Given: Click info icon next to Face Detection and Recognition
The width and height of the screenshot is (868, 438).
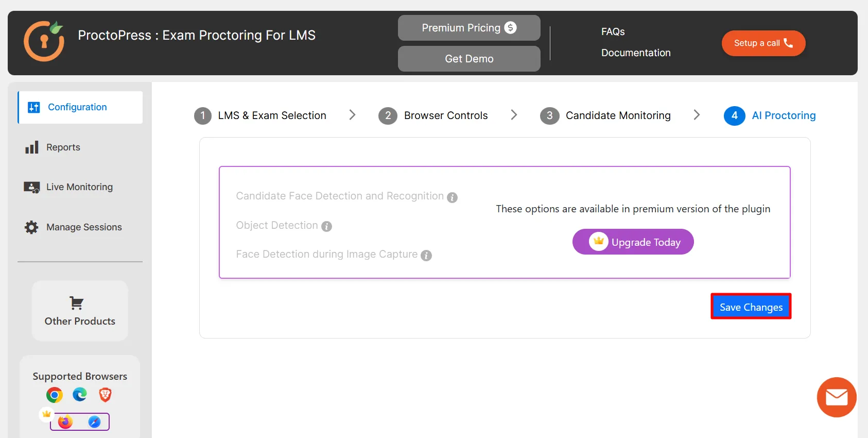Looking at the screenshot, I should (452, 197).
